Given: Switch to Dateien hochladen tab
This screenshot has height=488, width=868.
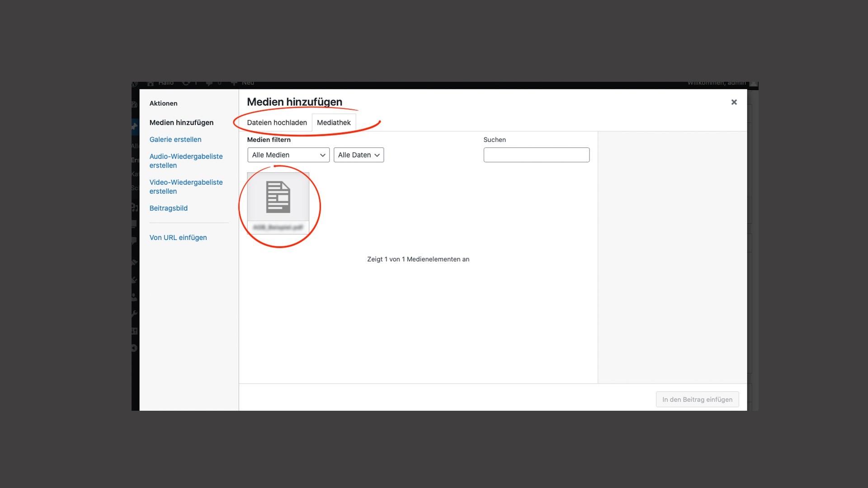Looking at the screenshot, I should [277, 122].
